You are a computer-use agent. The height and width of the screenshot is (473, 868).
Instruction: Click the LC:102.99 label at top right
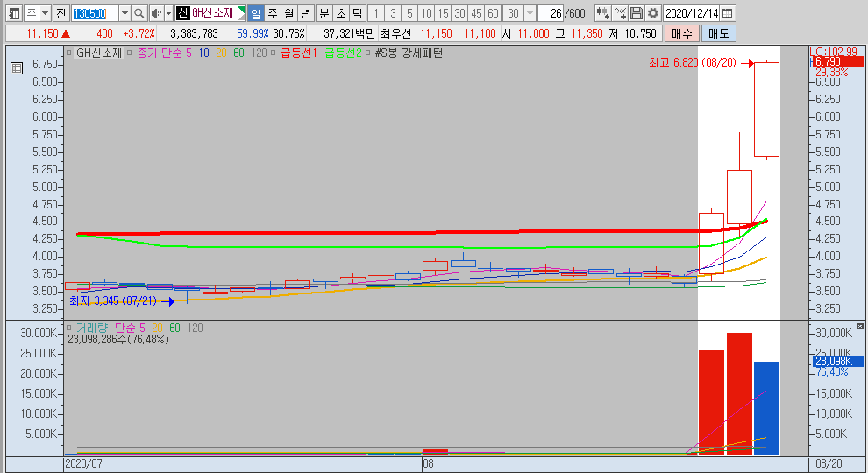(x=833, y=52)
